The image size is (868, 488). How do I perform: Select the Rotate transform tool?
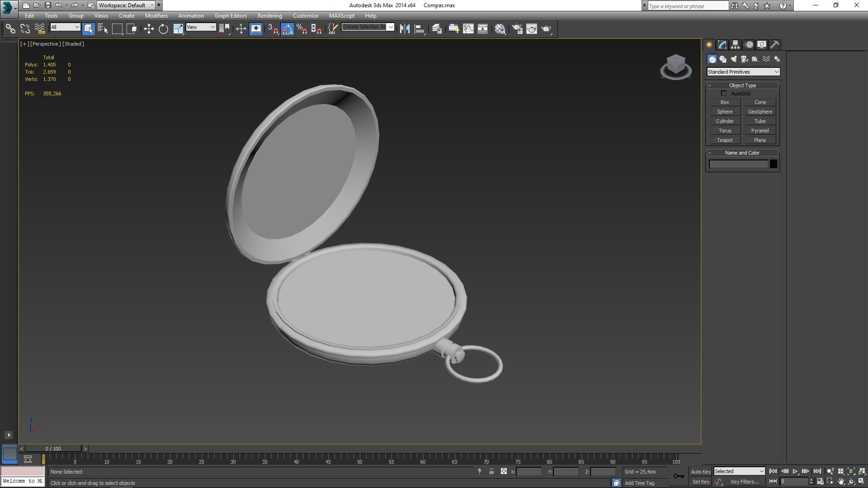pyautogui.click(x=163, y=28)
